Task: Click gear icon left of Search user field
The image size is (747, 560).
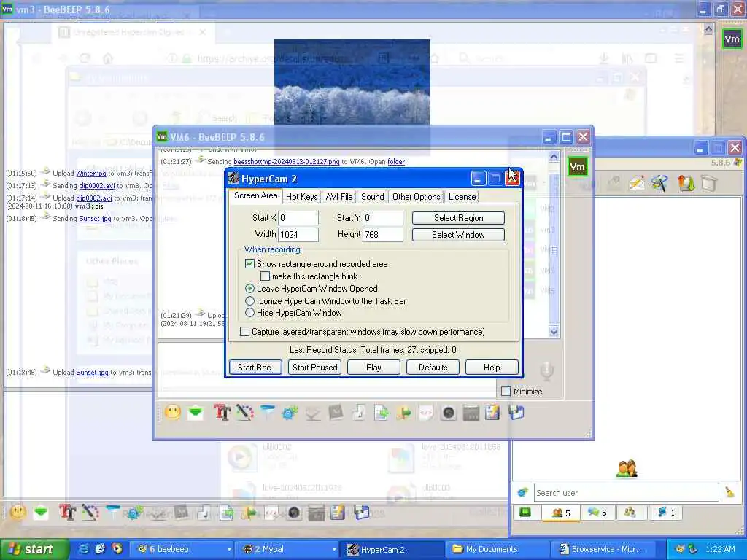Action: click(x=522, y=492)
